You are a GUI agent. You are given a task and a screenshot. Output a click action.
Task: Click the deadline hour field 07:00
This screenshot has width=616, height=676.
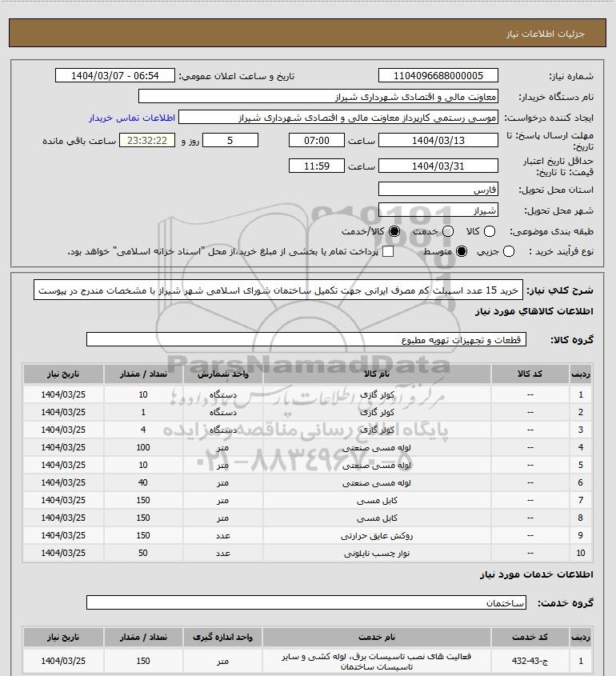[x=317, y=140]
